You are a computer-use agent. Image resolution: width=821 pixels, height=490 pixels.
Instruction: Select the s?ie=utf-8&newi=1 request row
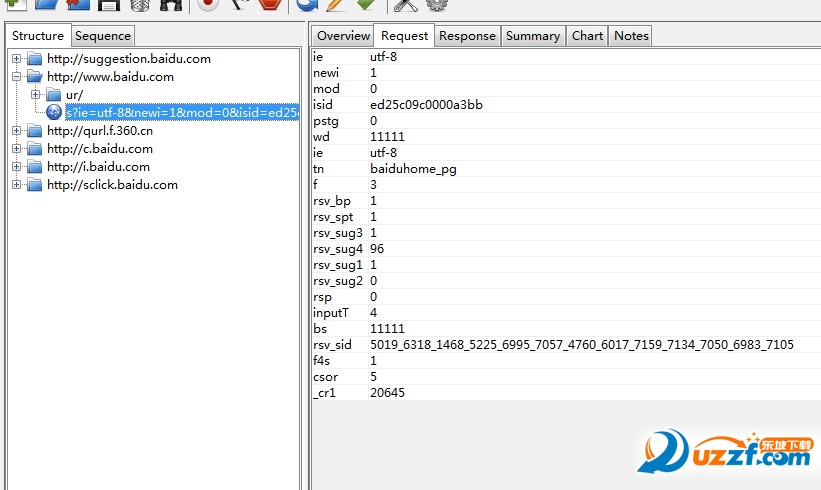tap(182, 112)
